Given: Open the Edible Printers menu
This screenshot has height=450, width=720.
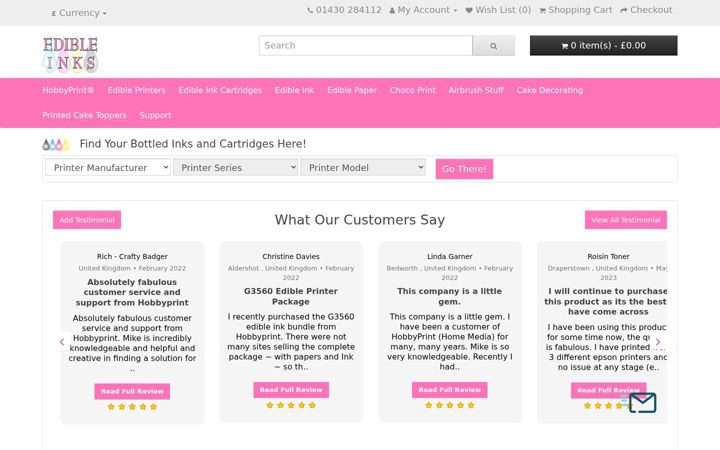Looking at the screenshot, I should click(136, 90).
